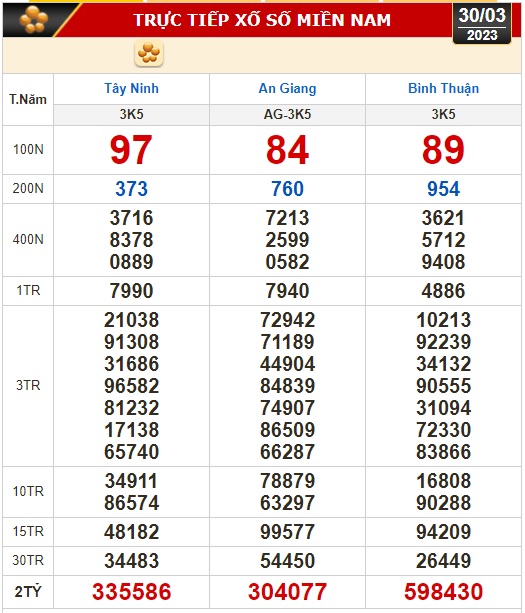The width and height of the screenshot is (525, 613).
Task: Click the 400N number 9408
Action: (443, 262)
